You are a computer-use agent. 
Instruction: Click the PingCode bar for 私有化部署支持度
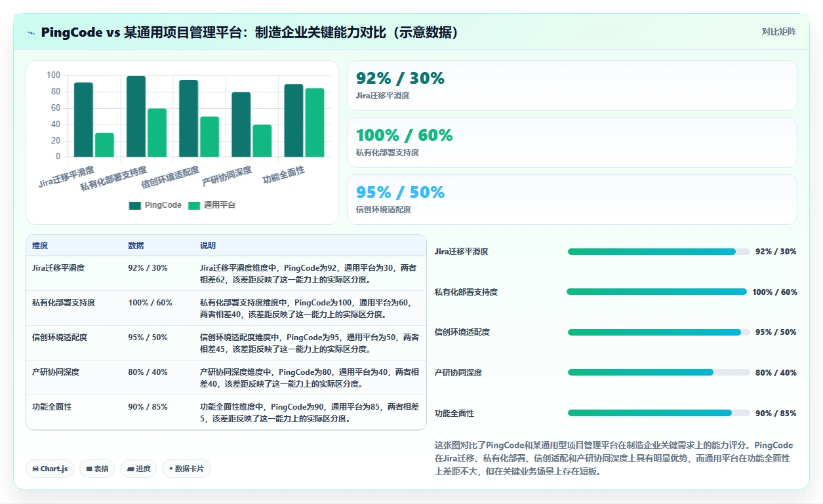(136, 116)
